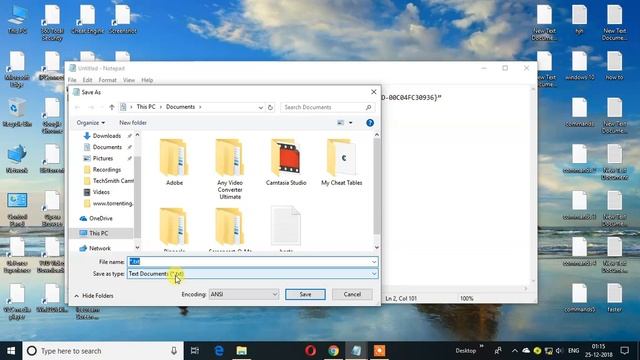This screenshot has width=640, height=360.
Task: Open the Encoding ANSI dropdown
Action: coord(244,294)
